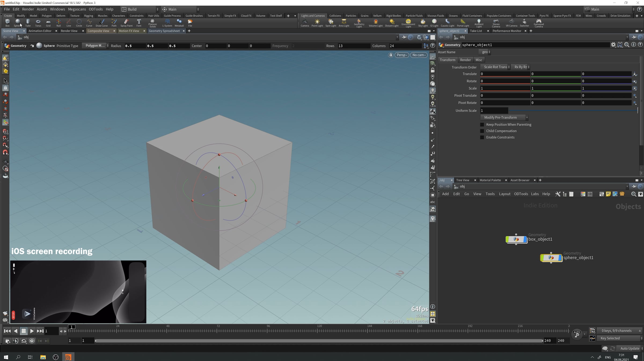The height and width of the screenshot is (361, 644).
Task: Open the Windows menu
Action: point(57,9)
